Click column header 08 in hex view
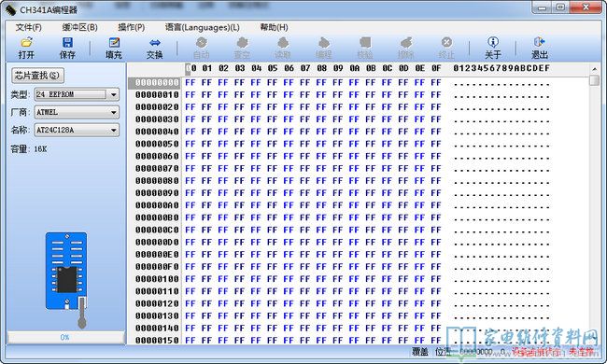 321,68
